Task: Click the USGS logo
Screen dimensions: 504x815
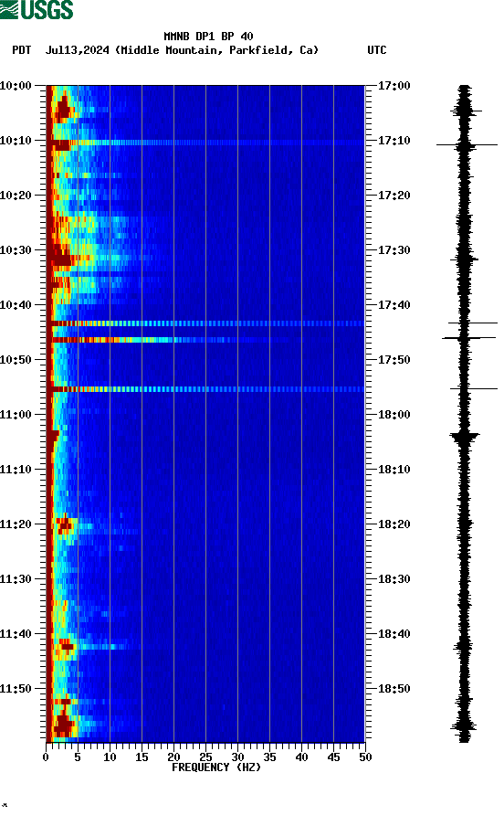Action: coord(37,9)
